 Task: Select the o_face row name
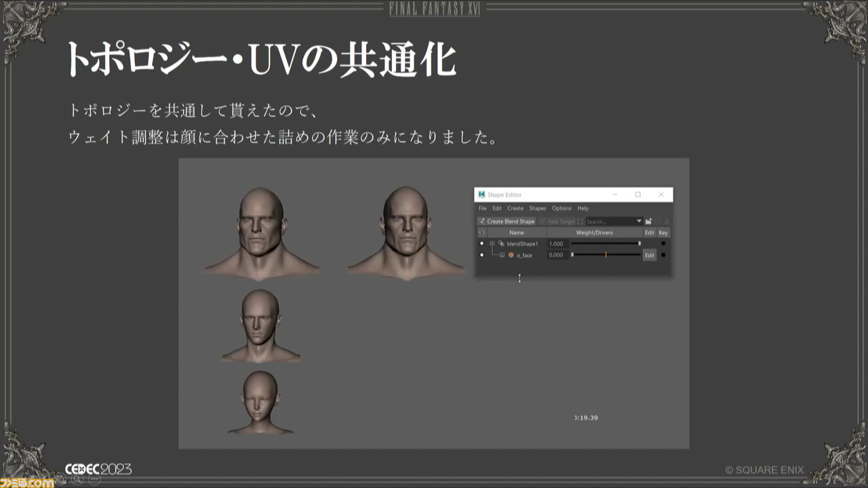pyautogui.click(x=524, y=256)
